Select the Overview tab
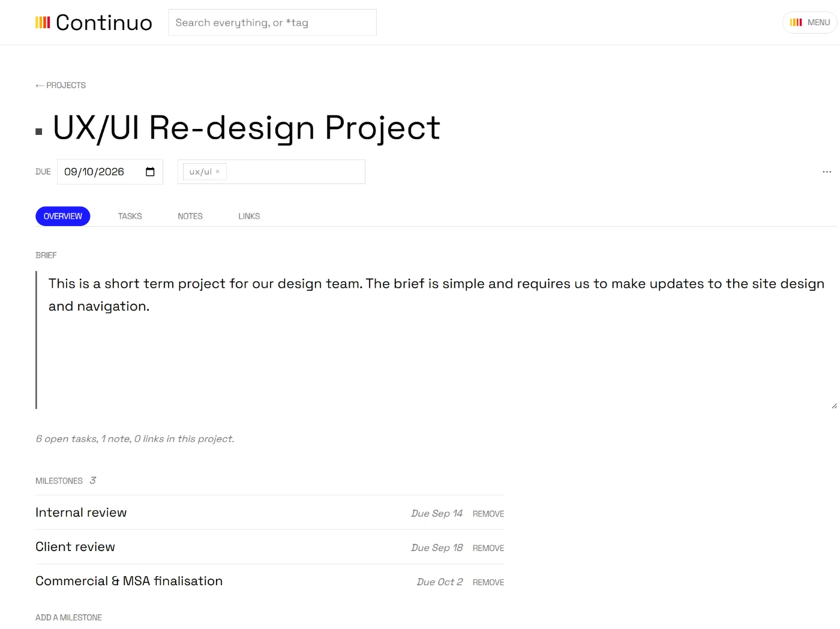Image resolution: width=840 pixels, height=629 pixels. (63, 216)
